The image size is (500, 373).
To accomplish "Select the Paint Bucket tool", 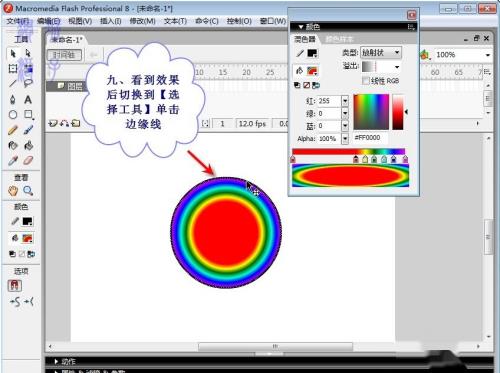I will [x=28, y=146].
